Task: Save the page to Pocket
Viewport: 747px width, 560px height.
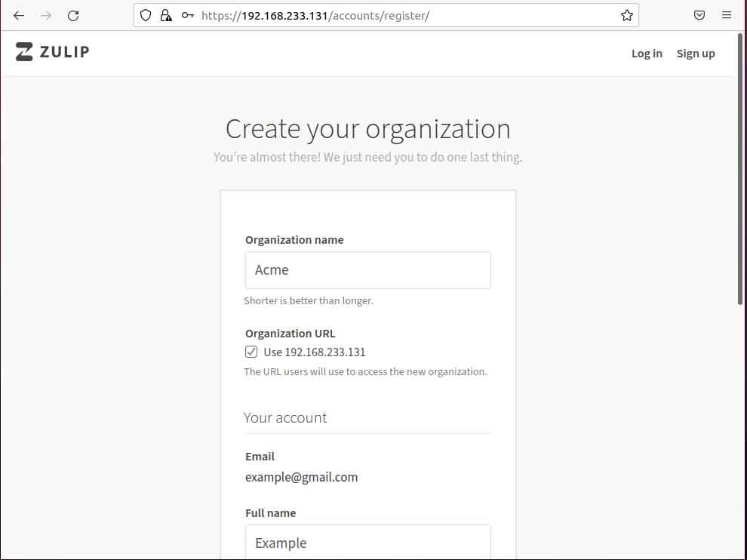Action: pyautogui.click(x=699, y=15)
